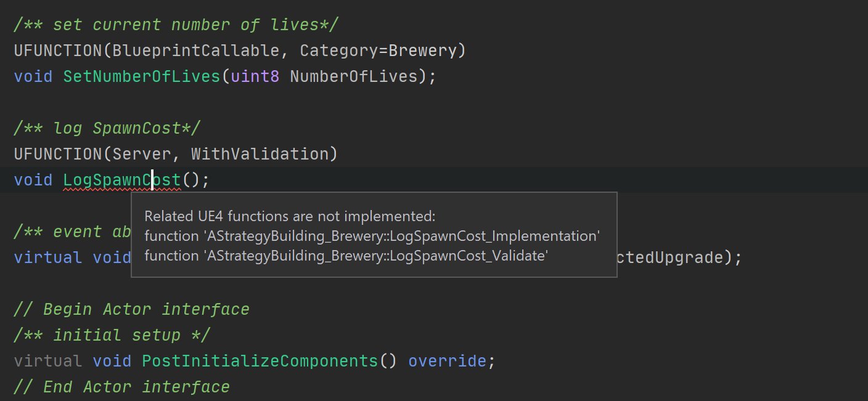This screenshot has width=868, height=401.
Task: Click tooltip line LogSpawnCost_Implementation
Action: (x=372, y=236)
